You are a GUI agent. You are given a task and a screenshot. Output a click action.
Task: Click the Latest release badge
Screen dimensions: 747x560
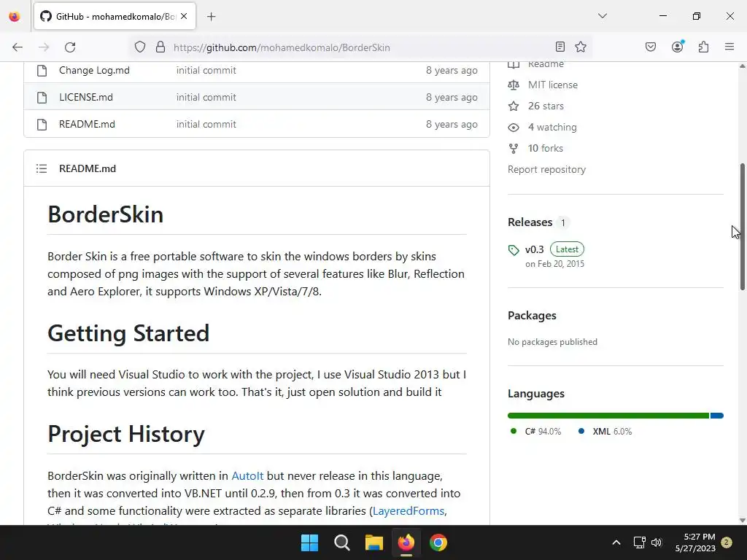coord(567,249)
